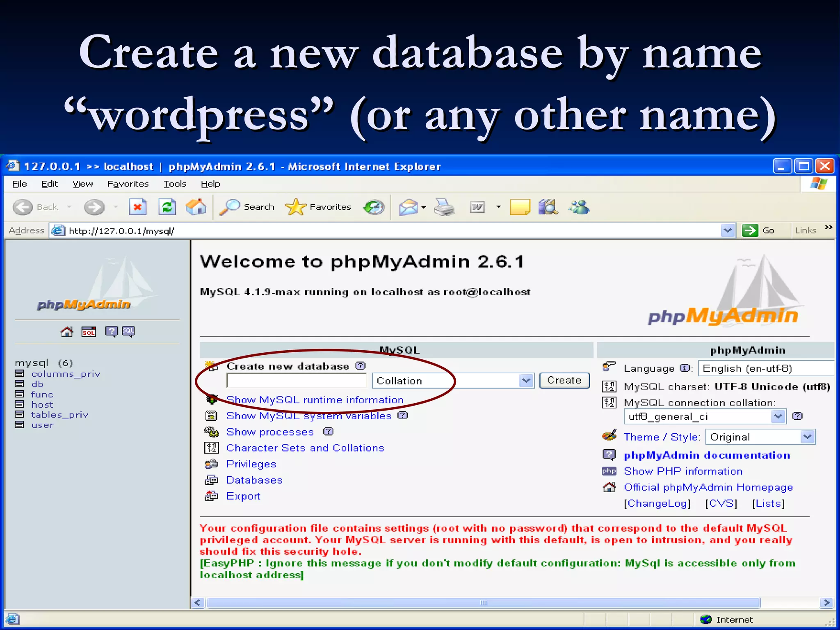This screenshot has width=840, height=630.
Task: Open the Favorites menu
Action: coord(128,184)
